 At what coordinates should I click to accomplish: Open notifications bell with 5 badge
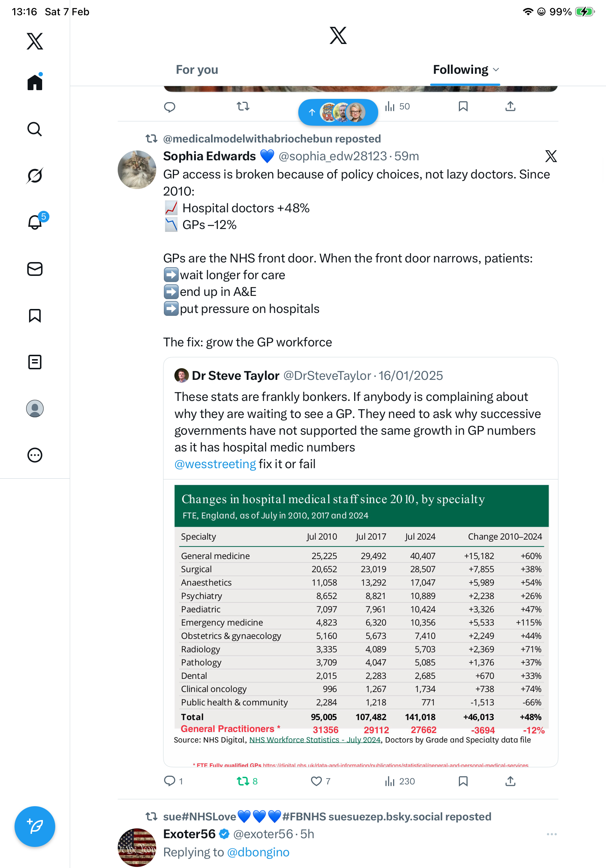(35, 222)
